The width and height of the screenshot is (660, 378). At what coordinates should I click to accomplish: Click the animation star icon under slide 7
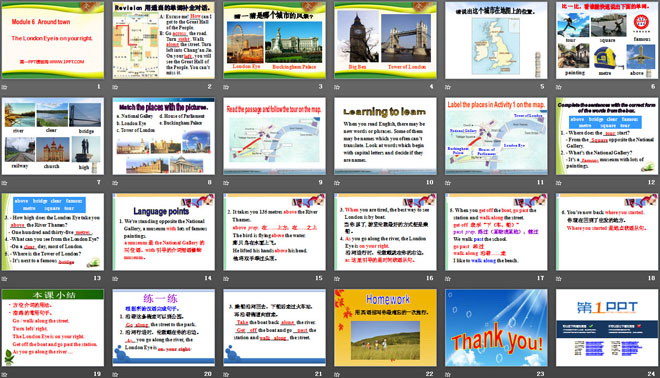click(x=5, y=183)
